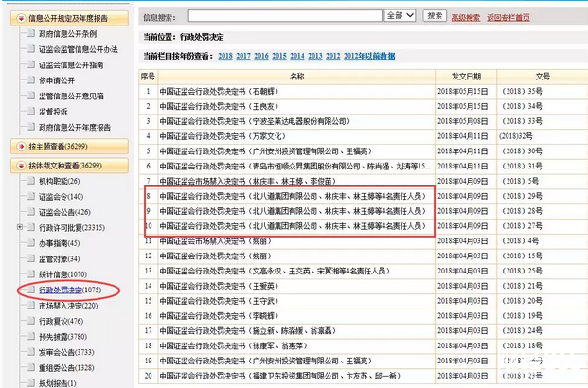Select 统计信息(1070) category
Viewport: 588px width, 388px height.
[x=63, y=274]
